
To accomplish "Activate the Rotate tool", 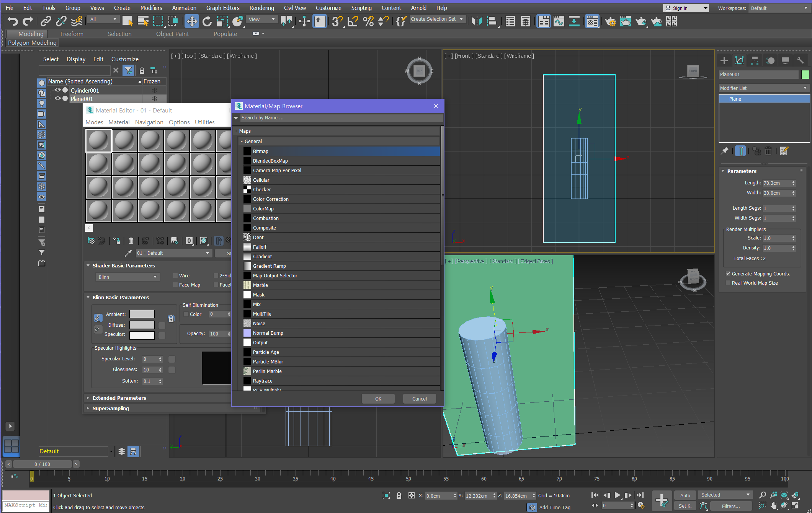I will (207, 21).
